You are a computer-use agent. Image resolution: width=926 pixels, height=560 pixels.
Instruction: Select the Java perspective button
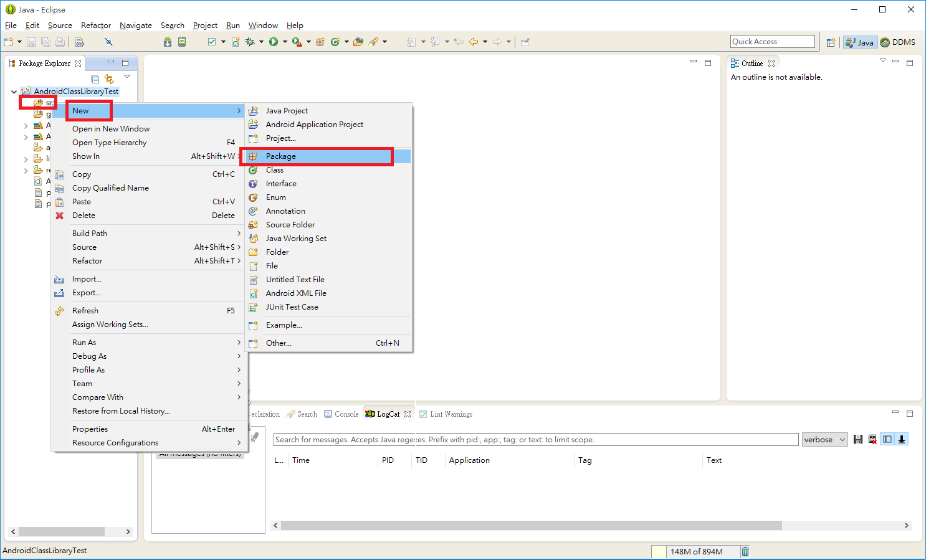860,42
